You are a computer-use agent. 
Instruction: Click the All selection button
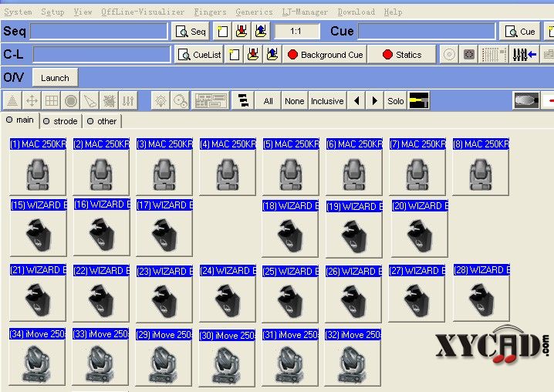[x=269, y=101]
